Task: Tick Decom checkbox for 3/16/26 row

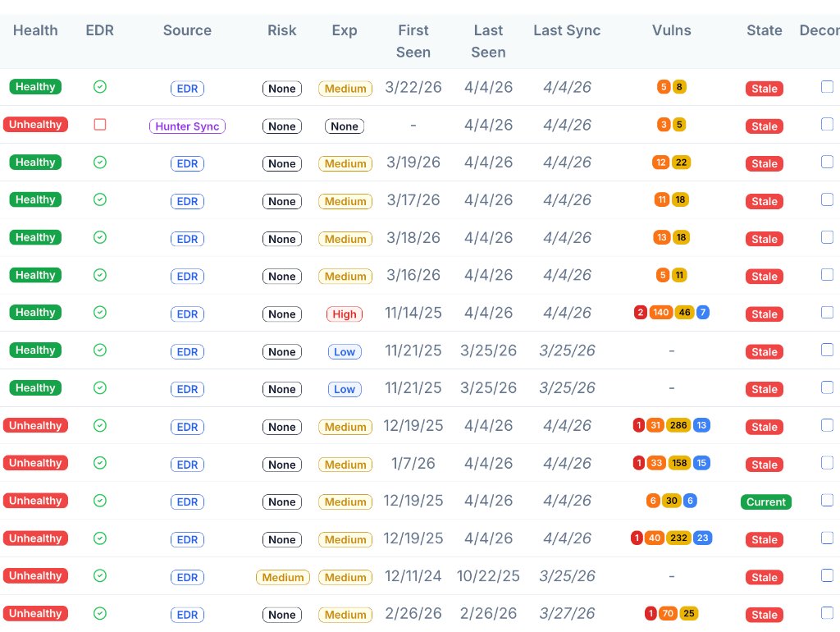Action: 827,274
